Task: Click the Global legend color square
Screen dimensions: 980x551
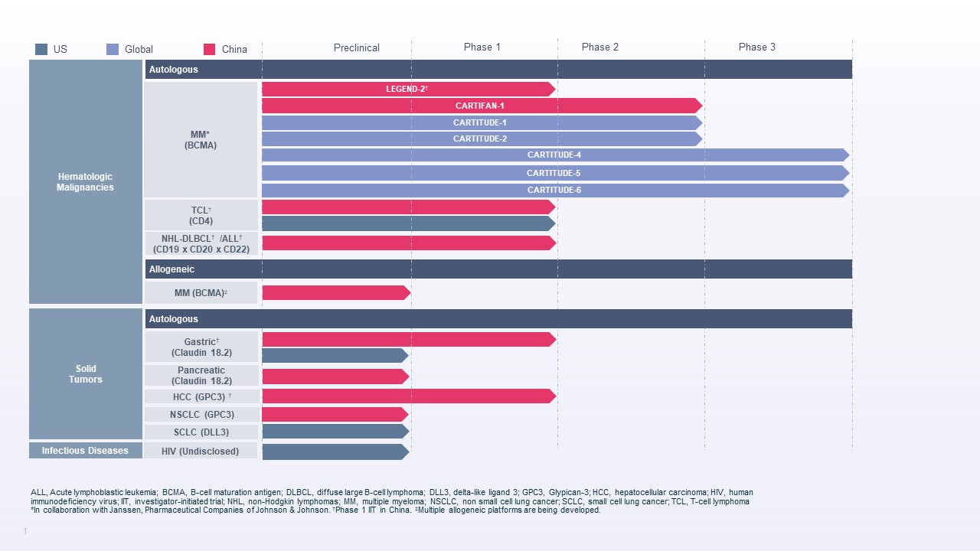Action: click(x=113, y=49)
